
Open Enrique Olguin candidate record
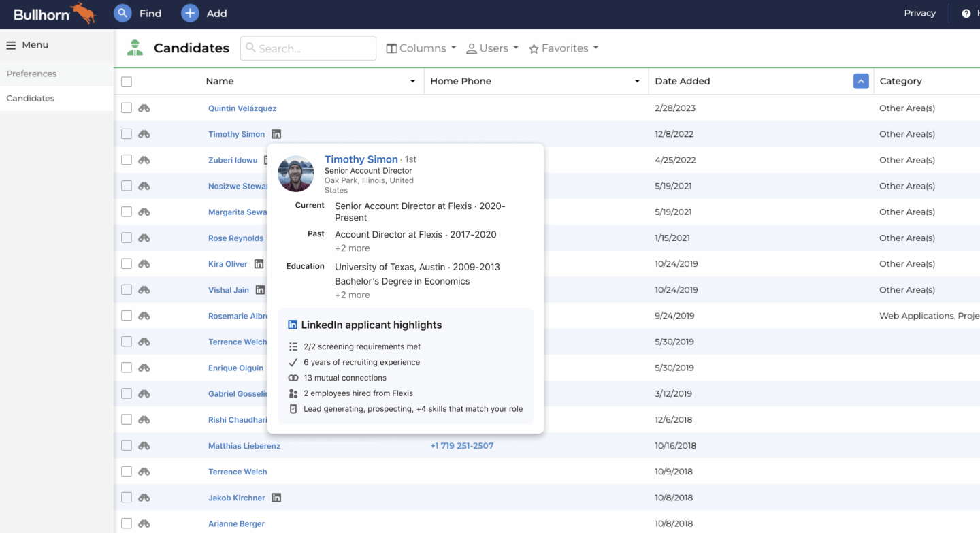coord(235,368)
